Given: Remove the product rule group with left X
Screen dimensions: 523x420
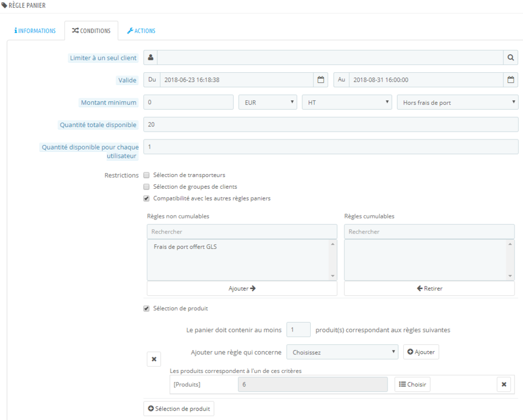Looking at the screenshot, I should (x=154, y=360).
